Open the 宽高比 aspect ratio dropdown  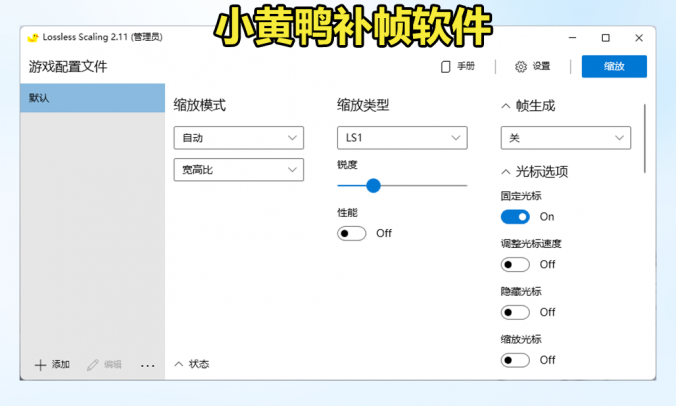(x=238, y=170)
